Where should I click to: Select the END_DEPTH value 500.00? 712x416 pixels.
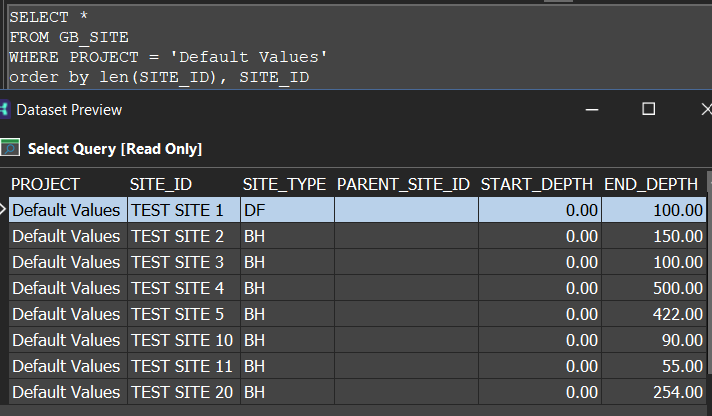click(x=656, y=288)
